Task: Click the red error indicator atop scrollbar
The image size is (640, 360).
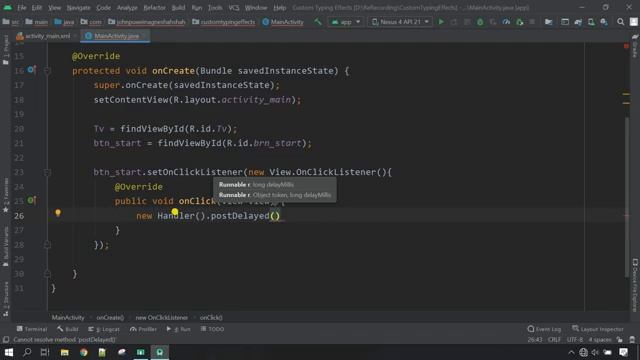Action: (626, 47)
